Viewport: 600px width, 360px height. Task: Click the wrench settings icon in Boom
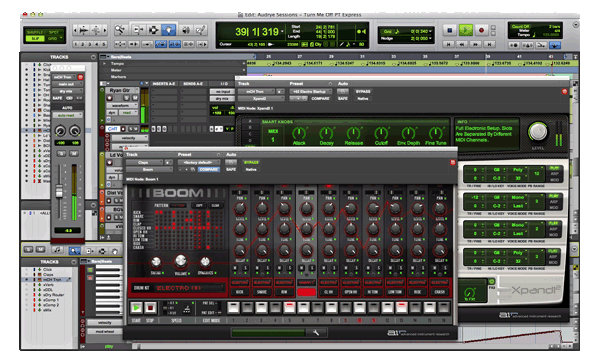pyautogui.click(x=316, y=332)
